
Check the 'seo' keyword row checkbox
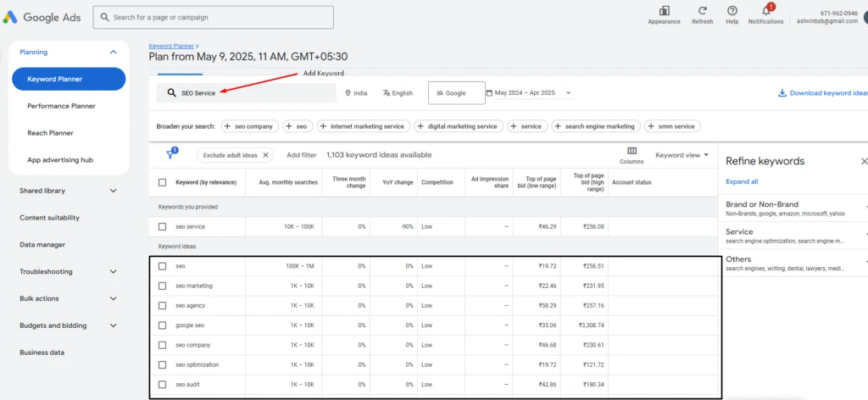pos(162,266)
